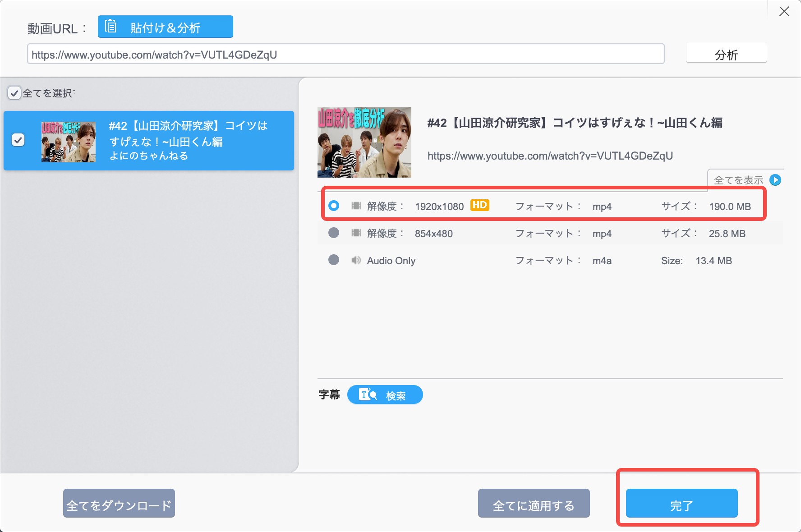Click the m4a format value

(x=602, y=261)
